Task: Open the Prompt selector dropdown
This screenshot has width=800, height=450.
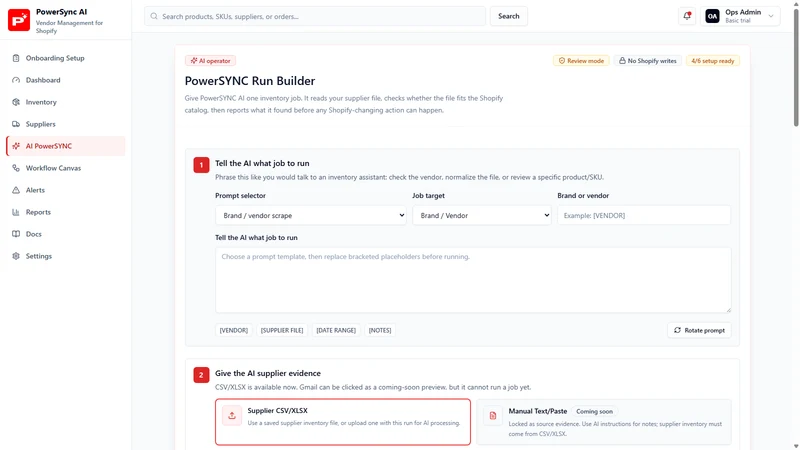Action: 311,215
